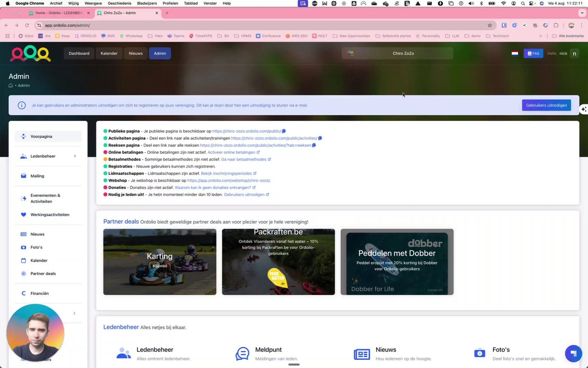Click the Meldpunt chat icon
Image resolution: width=588 pixels, height=368 pixels.
pos(243,354)
